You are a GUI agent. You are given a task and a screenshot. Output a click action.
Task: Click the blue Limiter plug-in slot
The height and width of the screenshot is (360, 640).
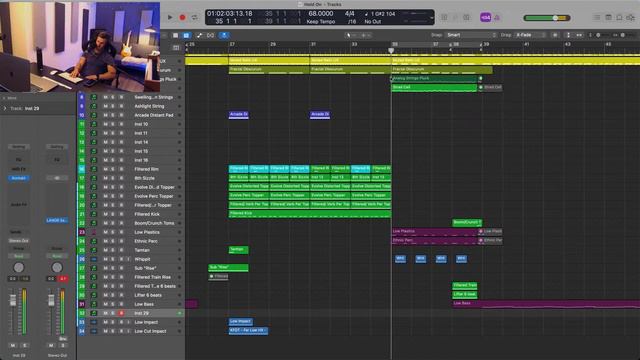pos(56,220)
